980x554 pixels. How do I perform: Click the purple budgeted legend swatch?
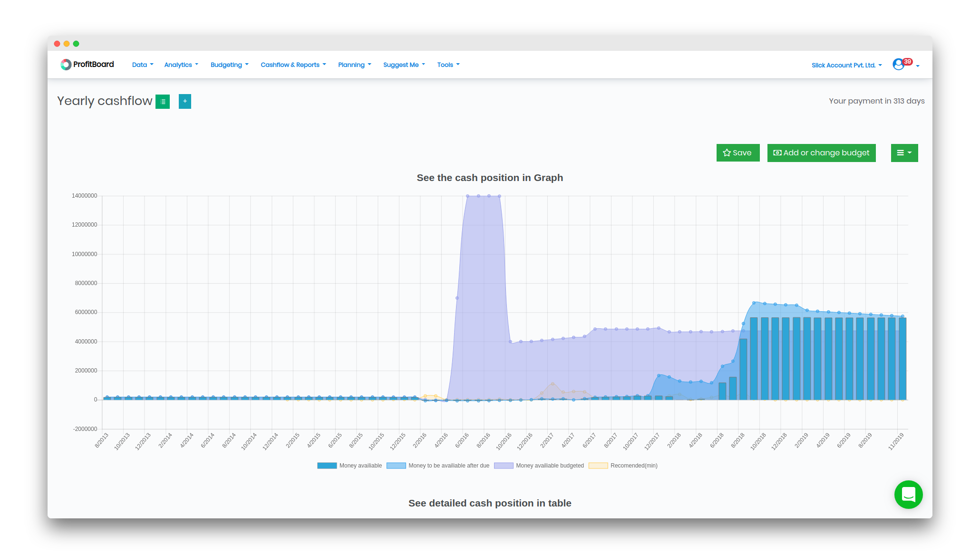tap(504, 466)
